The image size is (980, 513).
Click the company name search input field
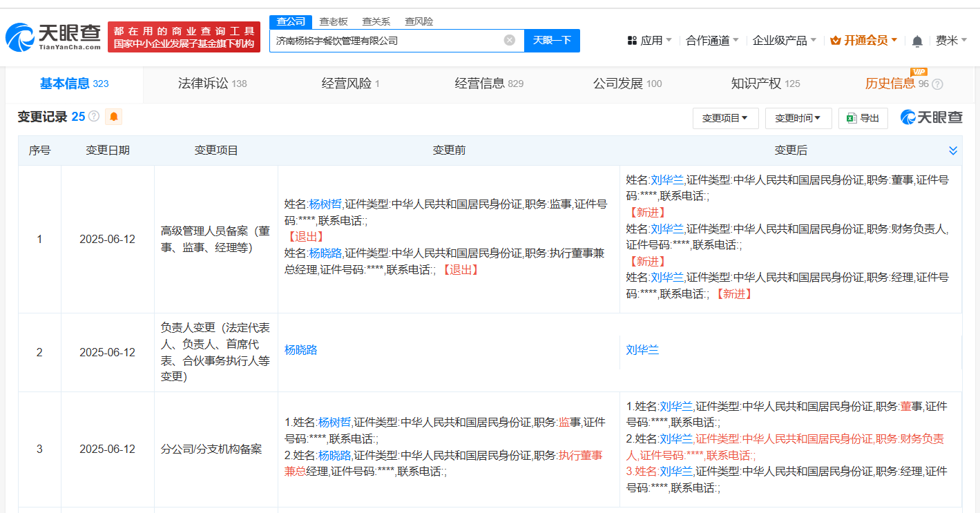coord(387,40)
